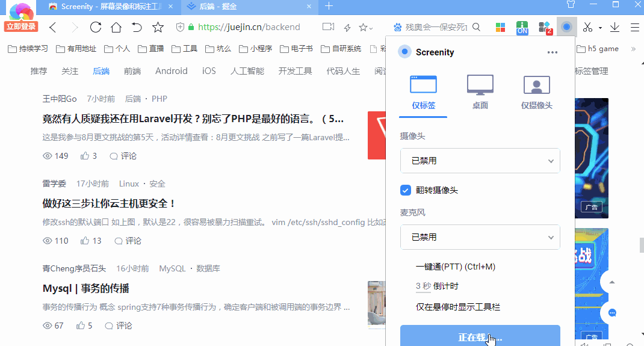
Task: Open the h5 game bookmark folder
Action: [x=598, y=49]
